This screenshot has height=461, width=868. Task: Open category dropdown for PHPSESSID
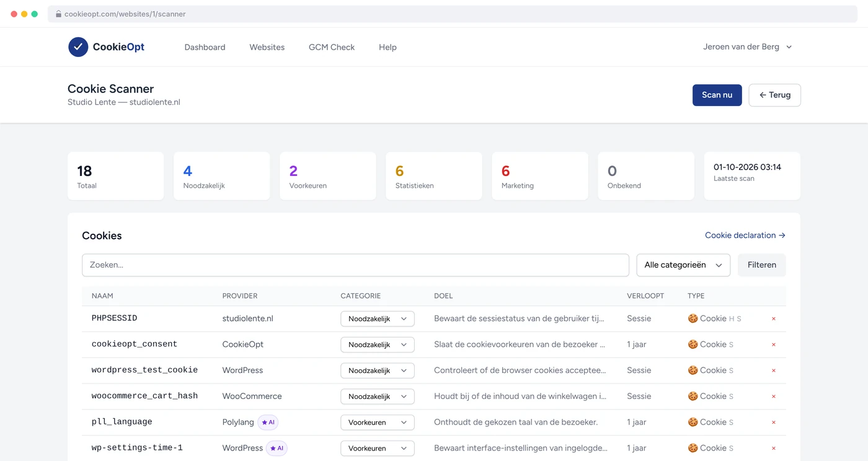[377, 318]
